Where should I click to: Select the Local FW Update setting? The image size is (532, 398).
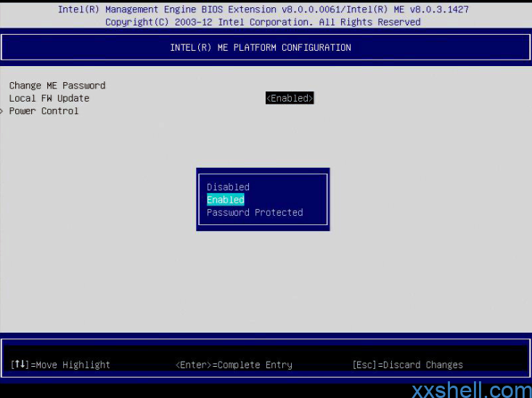coord(49,98)
